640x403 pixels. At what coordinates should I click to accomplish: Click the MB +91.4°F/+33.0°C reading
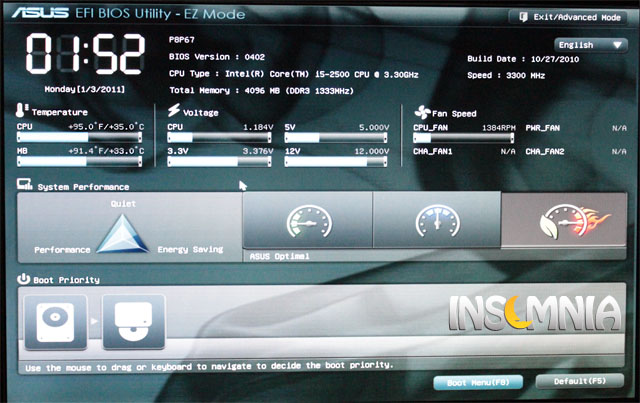tap(106, 151)
